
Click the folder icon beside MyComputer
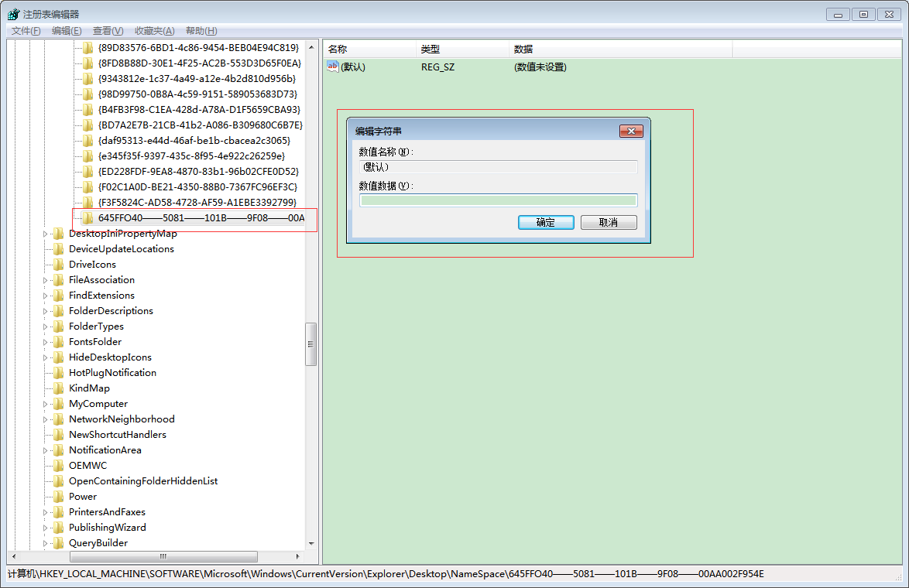point(59,404)
